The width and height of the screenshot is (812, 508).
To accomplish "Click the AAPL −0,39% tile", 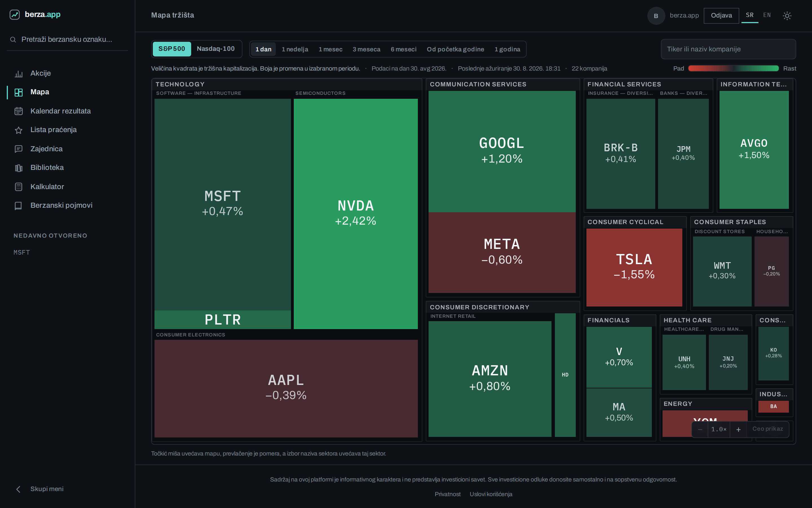I will (x=286, y=388).
